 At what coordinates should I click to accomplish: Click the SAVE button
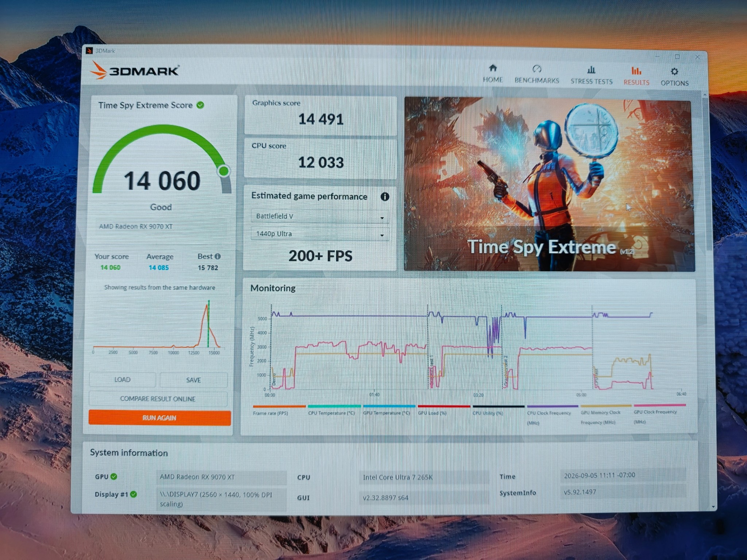coord(193,380)
